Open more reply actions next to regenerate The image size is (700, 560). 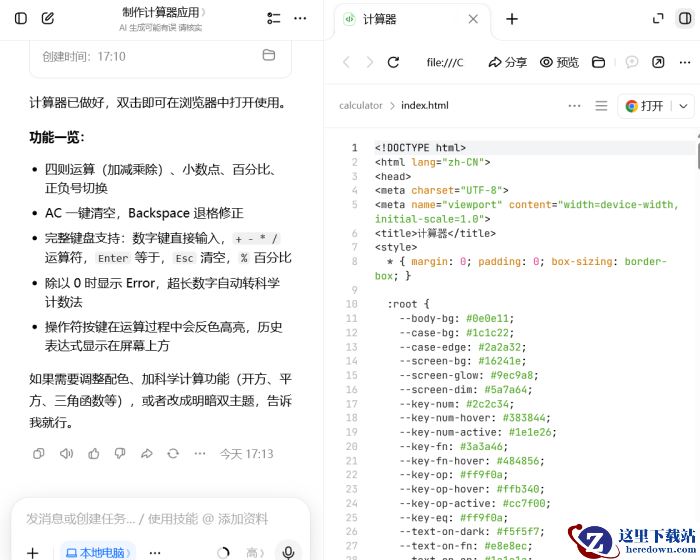pos(200,454)
